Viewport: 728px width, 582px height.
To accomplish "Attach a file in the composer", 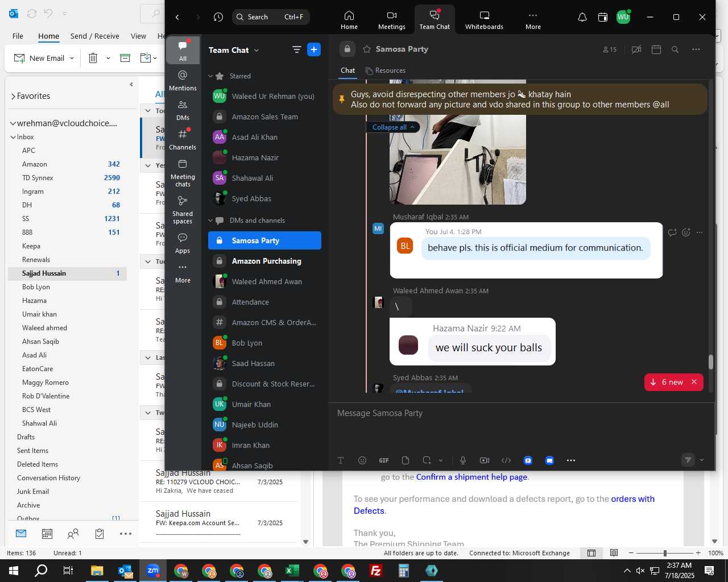I will tap(406, 460).
